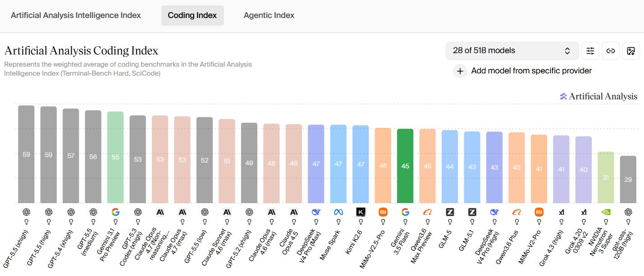Switch to Artificial Analysis Intelligence Index tab
The height and width of the screenshot is (276, 644).
point(76,15)
